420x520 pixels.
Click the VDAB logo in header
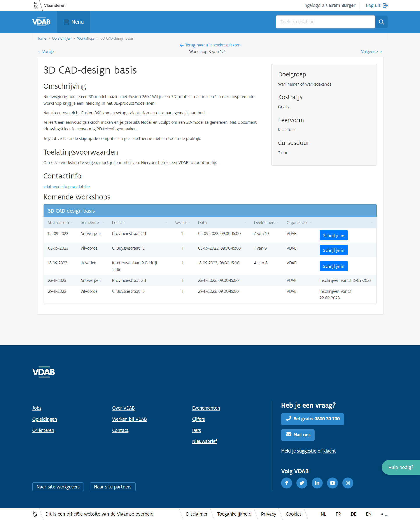[x=41, y=22]
